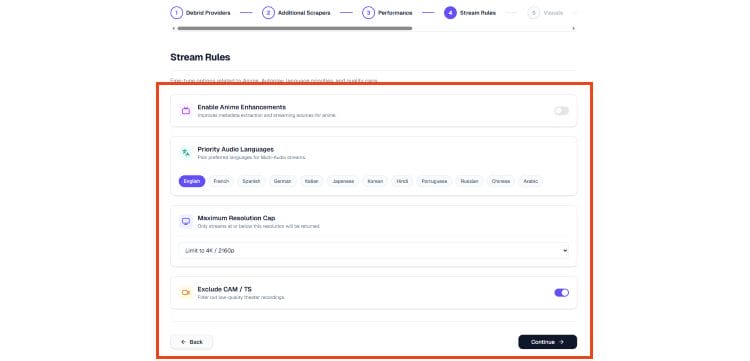The width and height of the screenshot is (750, 361).
Task: Click the step 1 circle icon
Action: 176,13
